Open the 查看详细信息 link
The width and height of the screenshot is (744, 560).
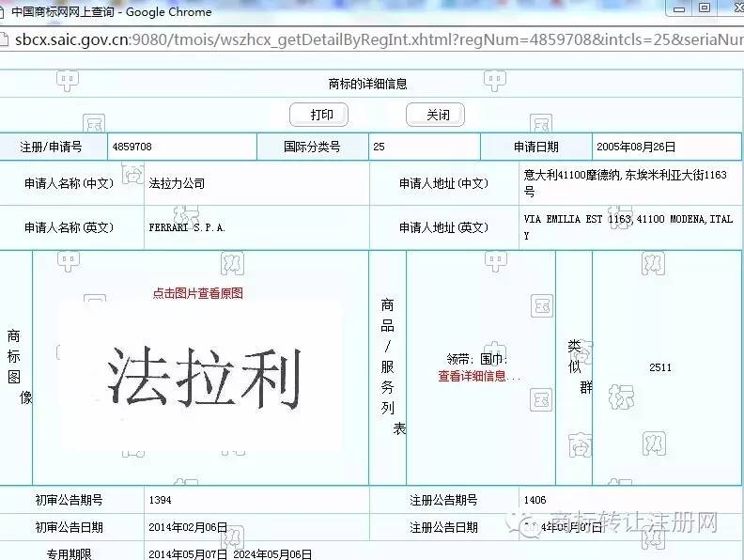coord(479,377)
